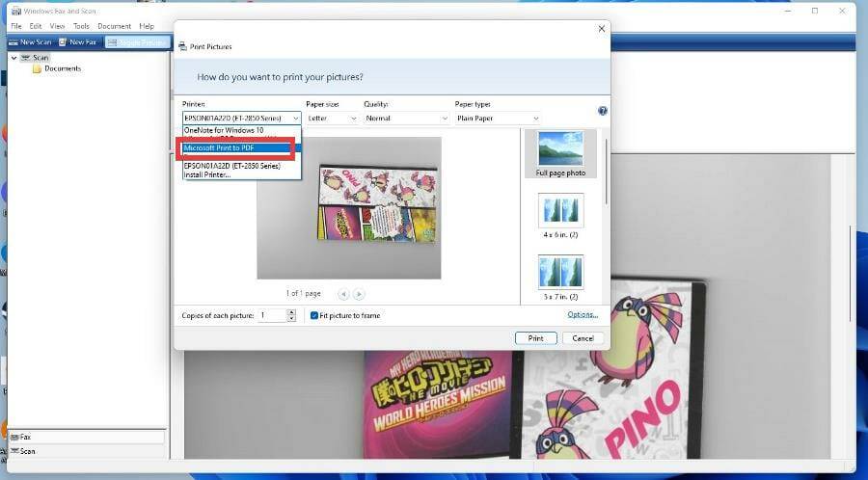
Task: Open the Tools menu
Action: click(x=81, y=26)
